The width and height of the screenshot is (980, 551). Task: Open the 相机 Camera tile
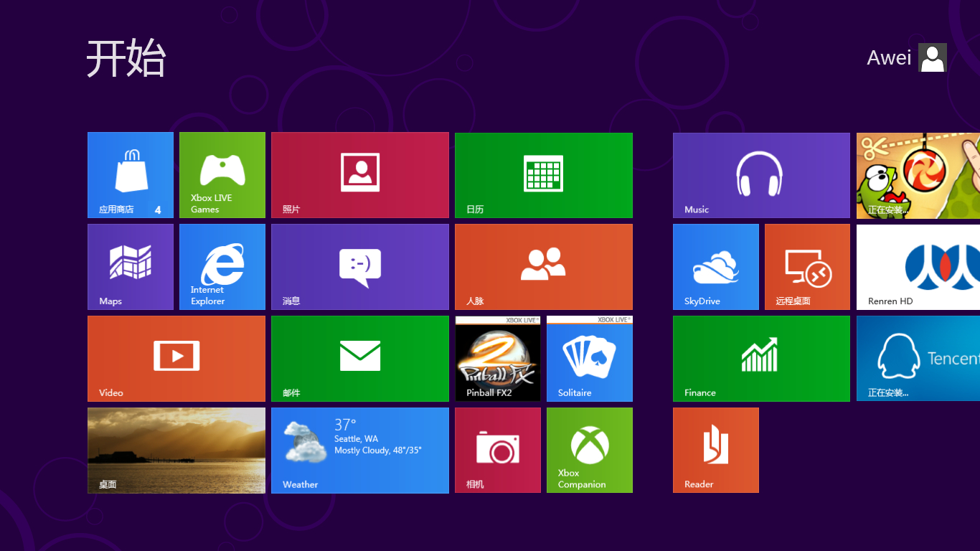coord(498,451)
